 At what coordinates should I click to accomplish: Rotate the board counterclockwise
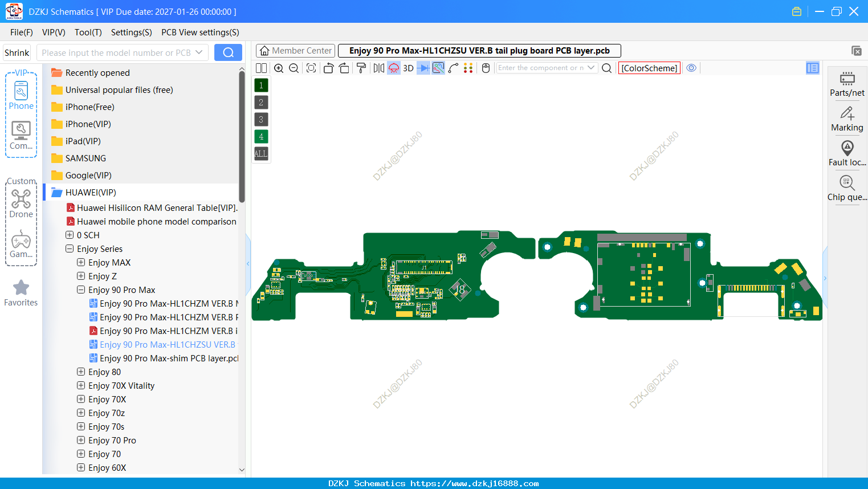coord(328,68)
